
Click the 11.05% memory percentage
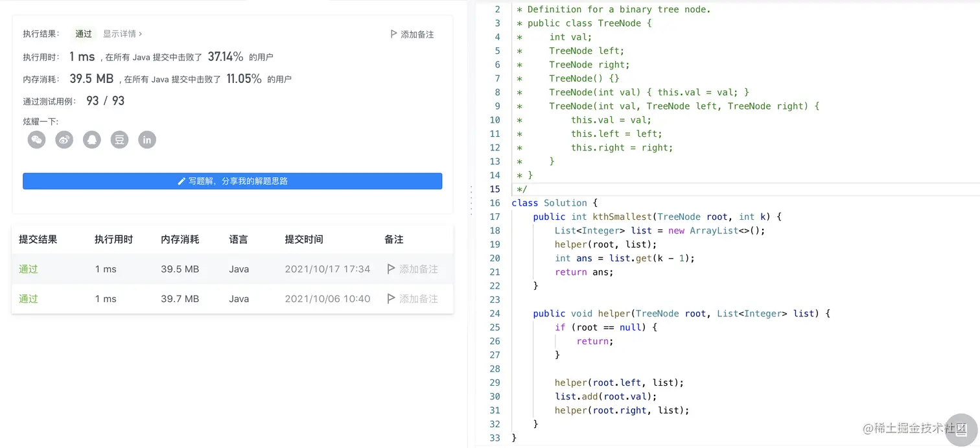point(244,79)
